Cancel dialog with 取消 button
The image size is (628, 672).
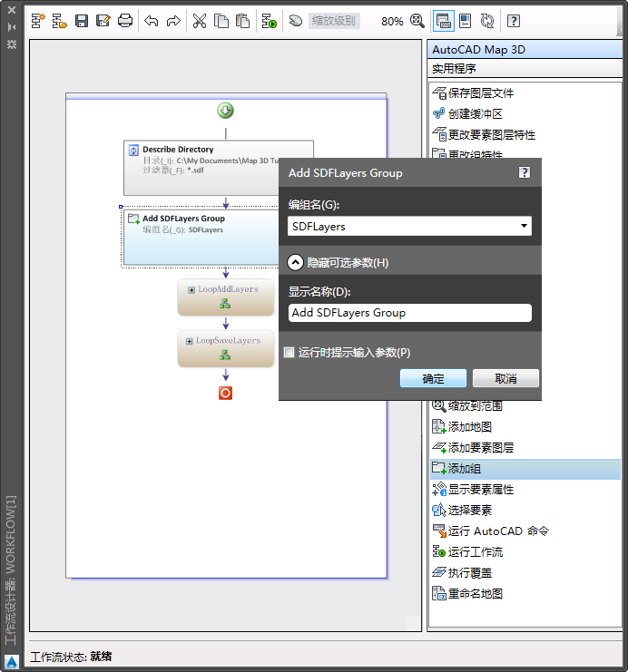505,378
